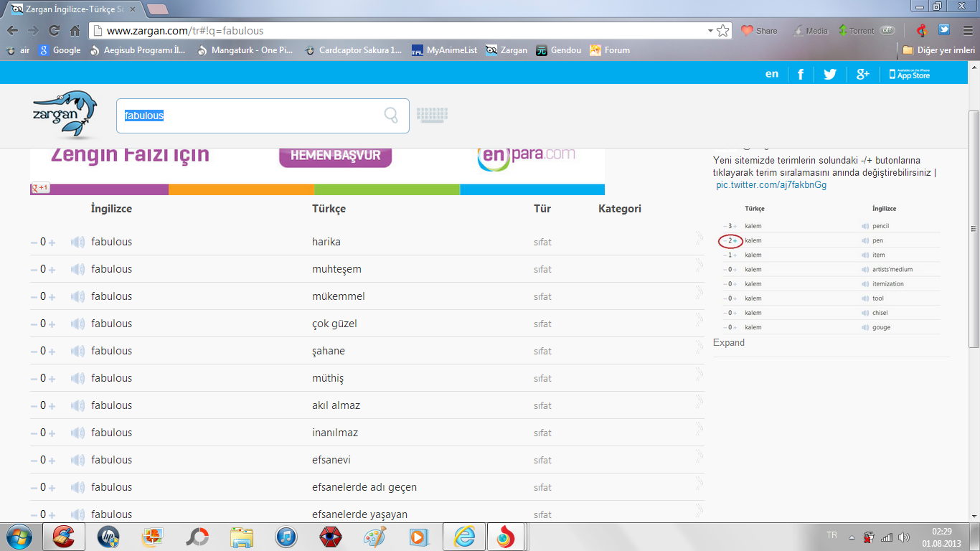
Task: Click the fabulous search input field
Action: pos(263,116)
